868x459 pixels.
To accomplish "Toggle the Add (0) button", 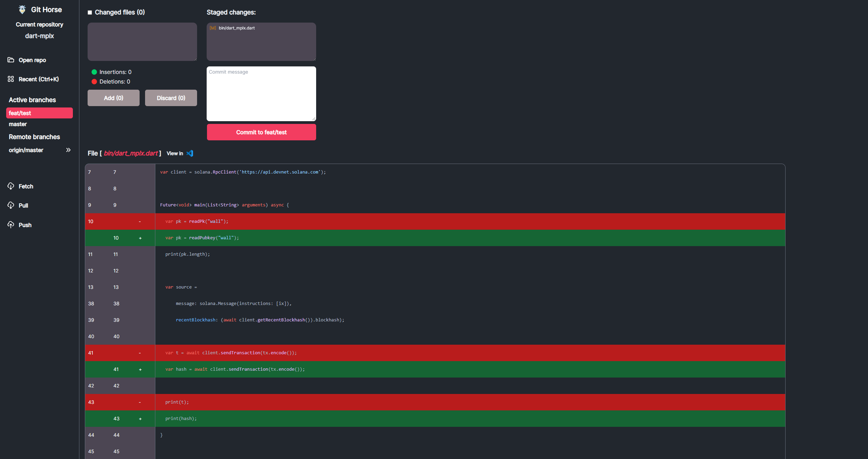I will tap(113, 98).
